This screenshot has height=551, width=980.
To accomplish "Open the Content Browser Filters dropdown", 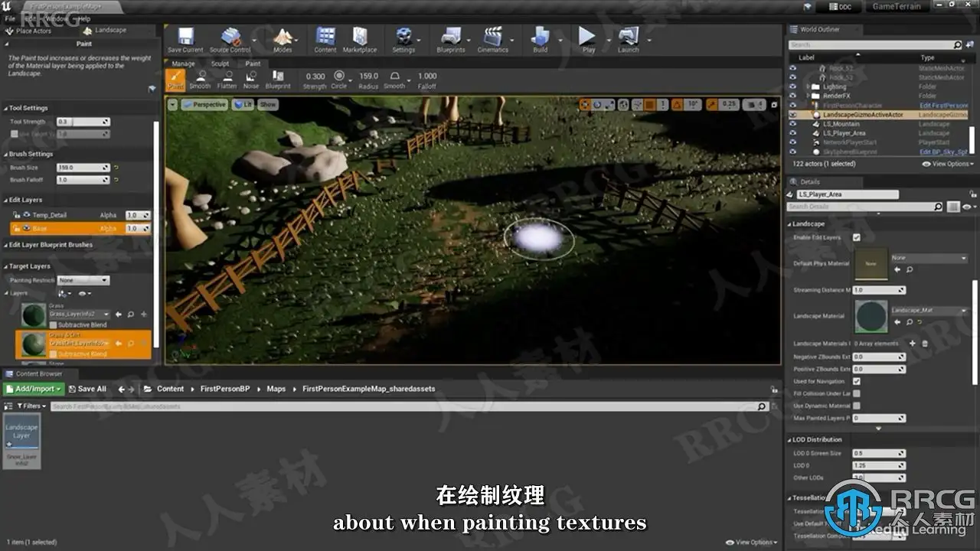I will [32, 406].
